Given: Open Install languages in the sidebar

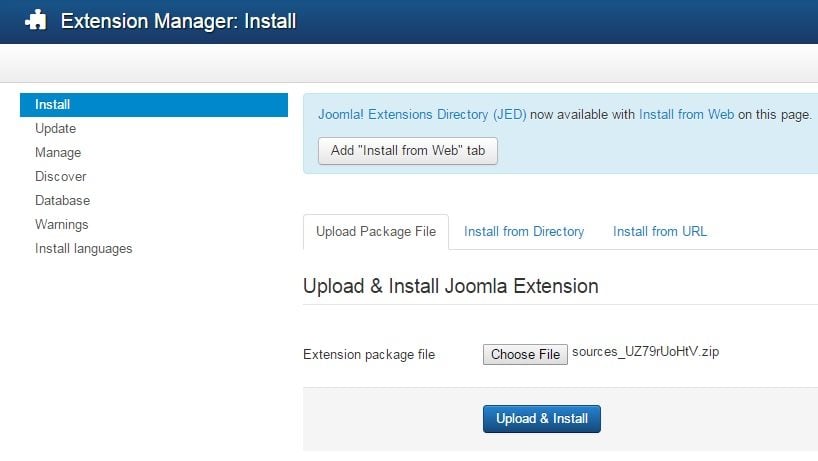Looking at the screenshot, I should pyautogui.click(x=83, y=249).
